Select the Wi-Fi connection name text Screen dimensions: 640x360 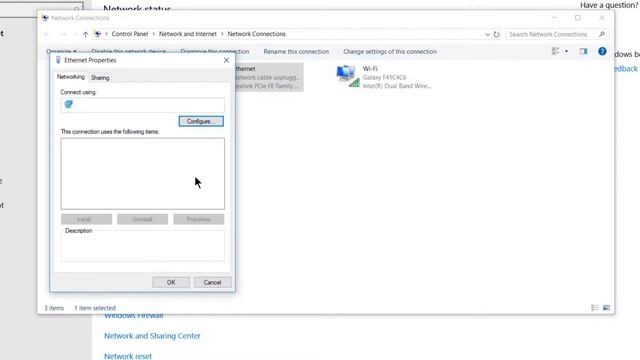pos(370,69)
